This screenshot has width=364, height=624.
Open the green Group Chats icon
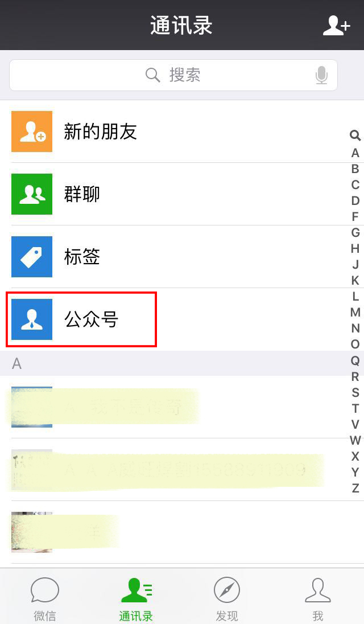[32, 194]
